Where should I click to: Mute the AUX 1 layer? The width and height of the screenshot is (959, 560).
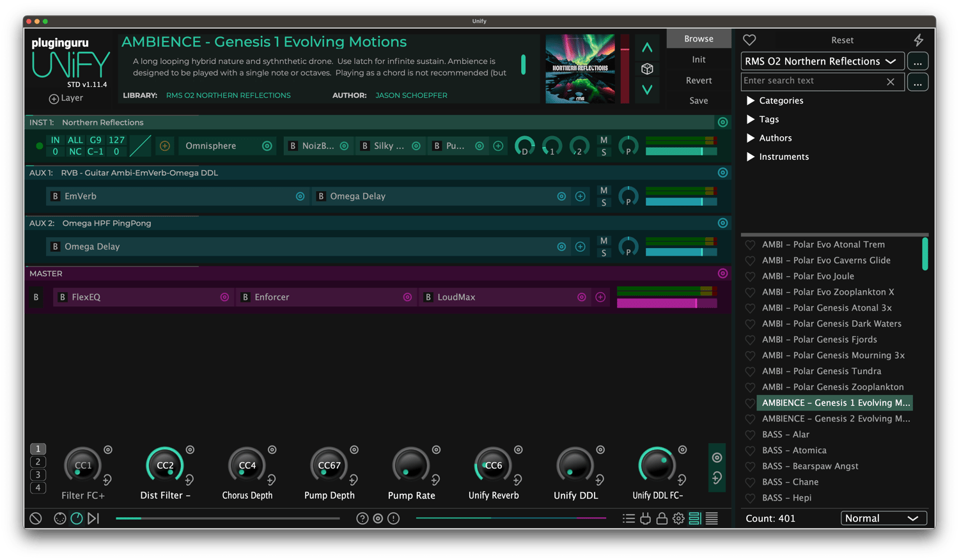click(x=604, y=191)
